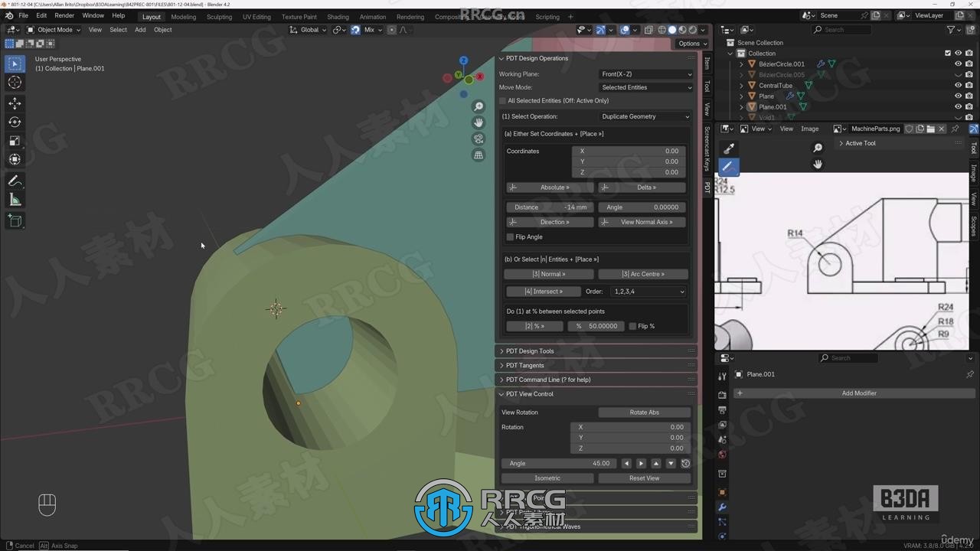Image resolution: width=980 pixels, height=551 pixels.
Task: Select the Transform tool
Action: pos(15,159)
